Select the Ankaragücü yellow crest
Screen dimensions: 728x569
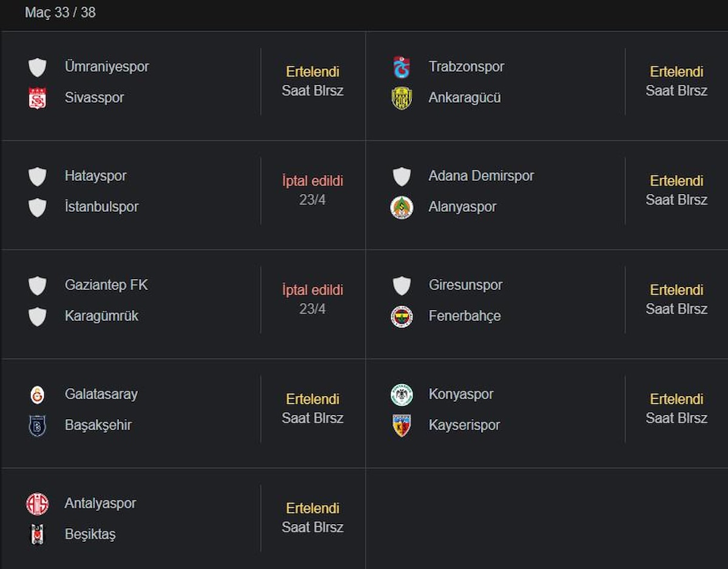pyautogui.click(x=402, y=98)
